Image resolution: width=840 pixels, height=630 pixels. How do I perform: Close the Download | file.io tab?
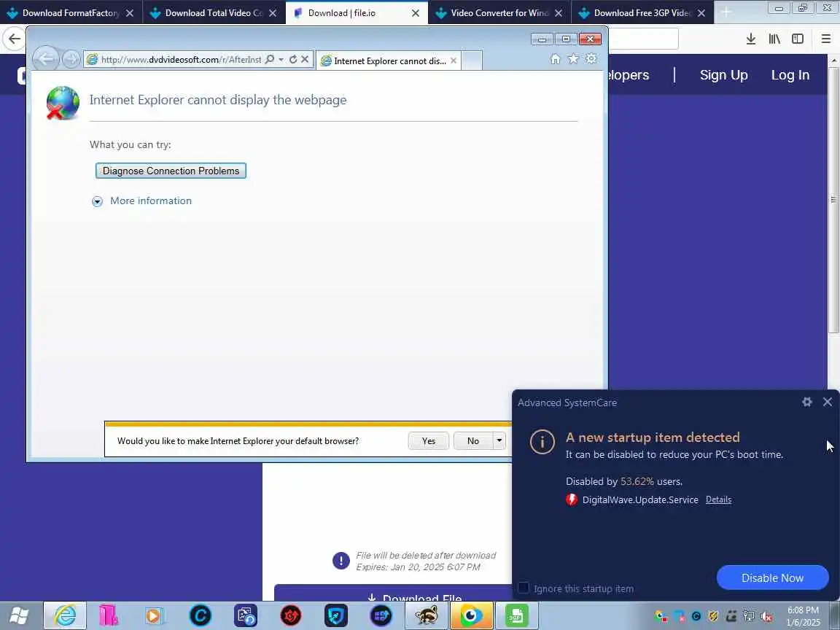point(415,13)
